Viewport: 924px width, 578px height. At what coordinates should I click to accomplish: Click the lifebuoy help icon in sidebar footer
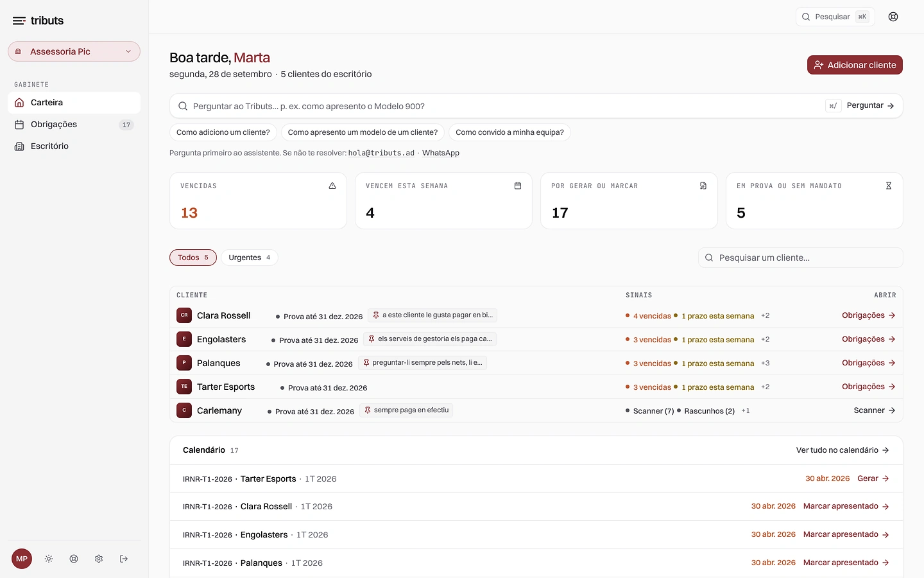point(74,559)
